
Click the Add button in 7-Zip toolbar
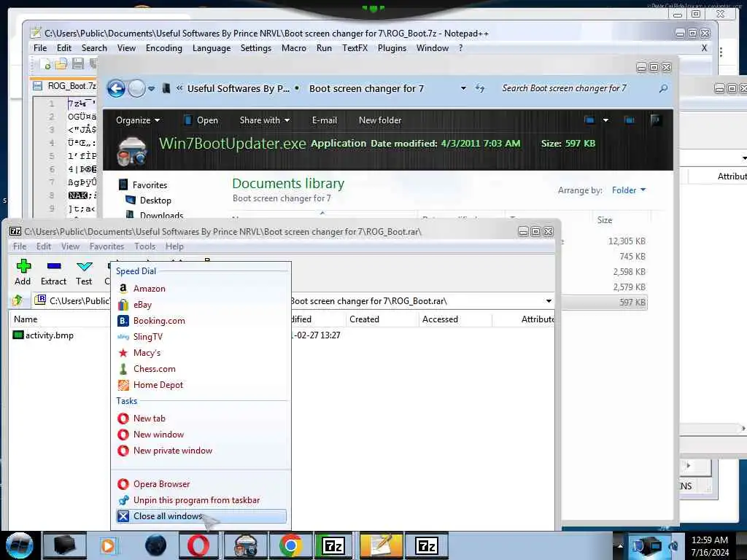coord(23,272)
